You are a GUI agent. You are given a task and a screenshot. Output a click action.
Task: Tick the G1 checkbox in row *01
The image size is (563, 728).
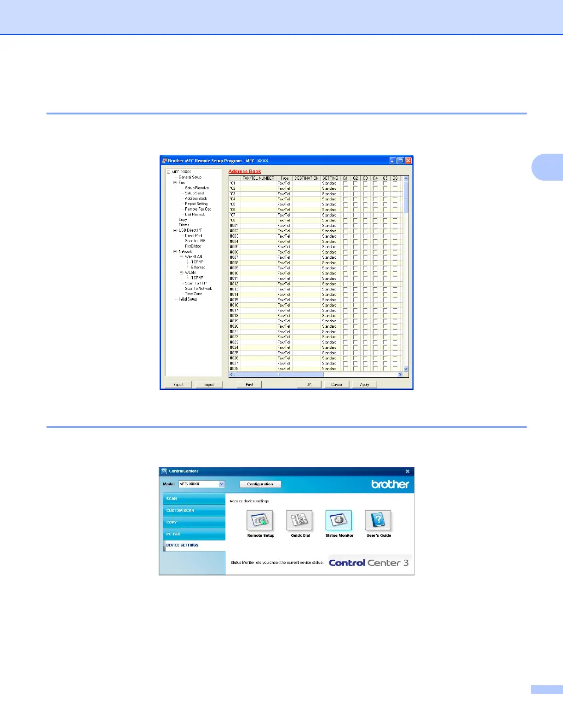[345, 183]
